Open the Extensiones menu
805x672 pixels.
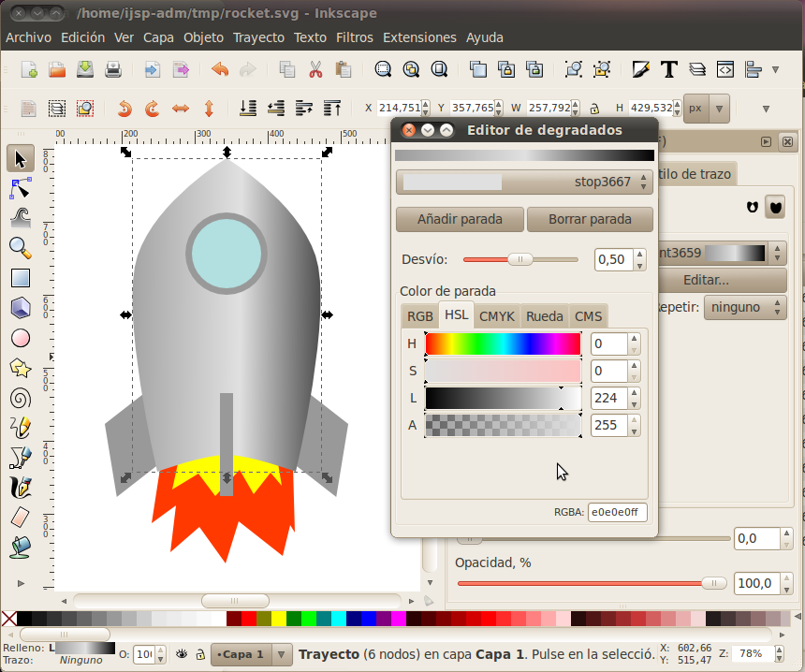click(x=419, y=37)
